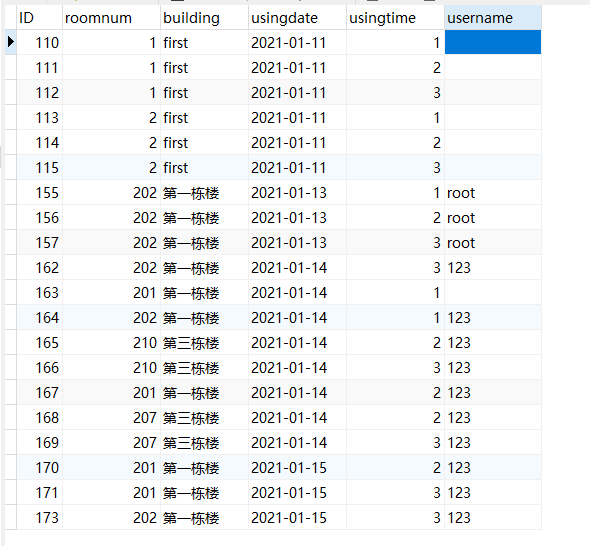This screenshot has width=590, height=546.
Task: Select the empty username cell in row 111
Action: tap(493, 68)
